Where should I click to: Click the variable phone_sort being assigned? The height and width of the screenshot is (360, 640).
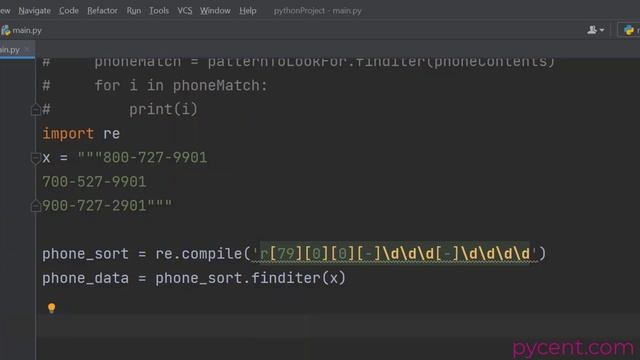point(85,254)
